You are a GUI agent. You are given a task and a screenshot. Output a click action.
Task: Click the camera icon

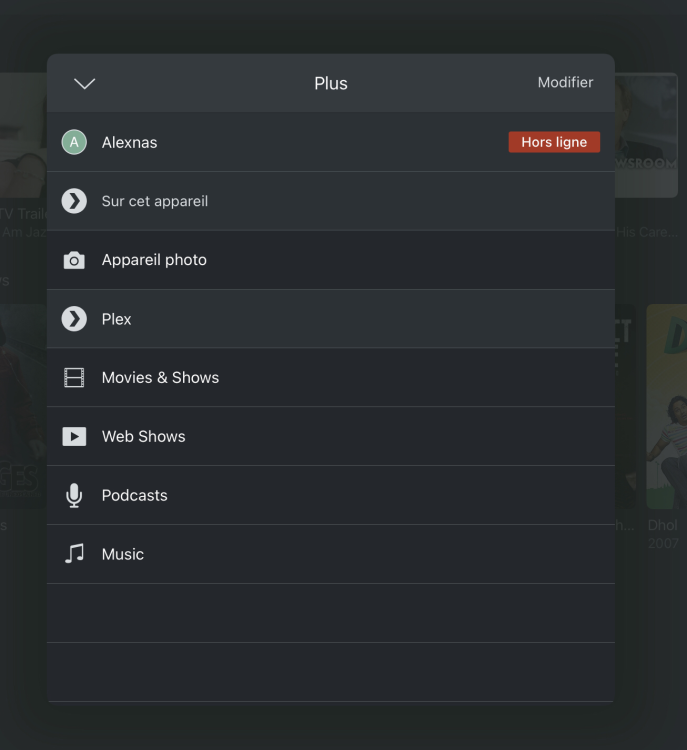point(74,260)
